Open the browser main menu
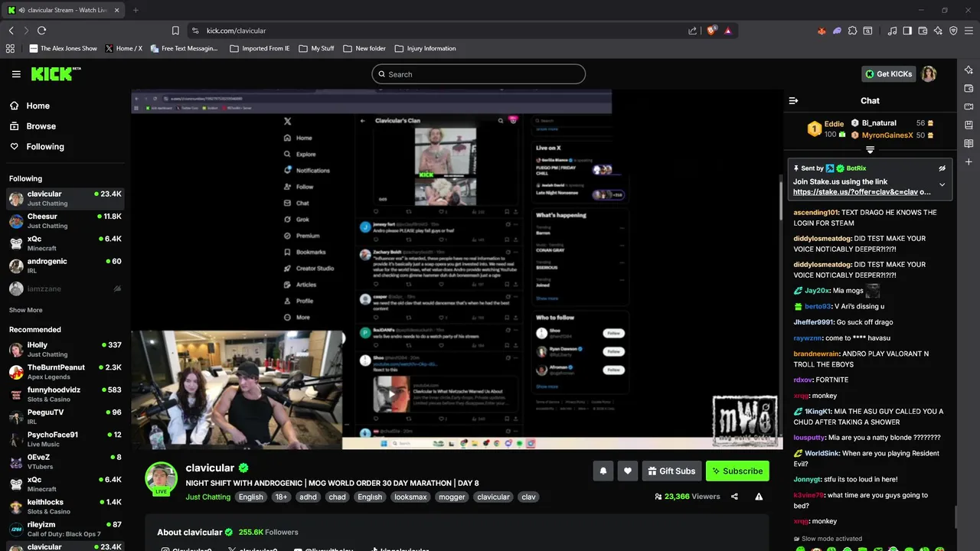Screen dimensions: 980x551 click(x=969, y=31)
